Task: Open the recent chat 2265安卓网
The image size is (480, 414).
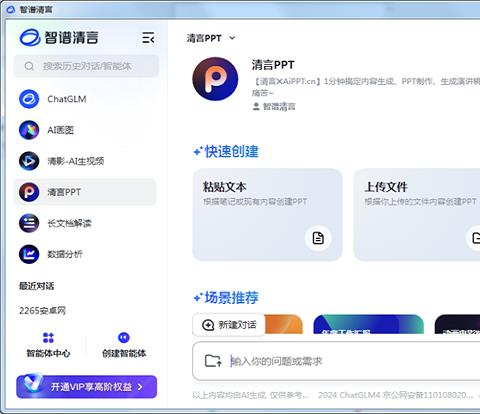Action: point(42,311)
